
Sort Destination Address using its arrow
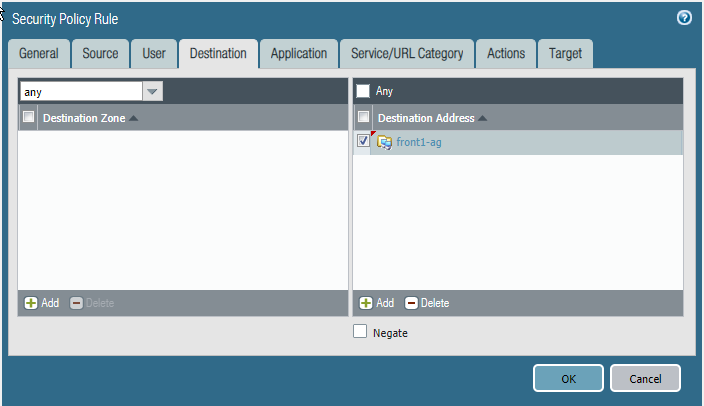pos(483,118)
